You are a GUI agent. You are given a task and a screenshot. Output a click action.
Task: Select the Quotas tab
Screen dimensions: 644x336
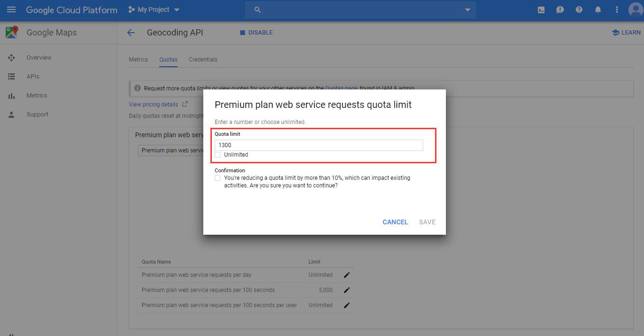pyautogui.click(x=168, y=60)
